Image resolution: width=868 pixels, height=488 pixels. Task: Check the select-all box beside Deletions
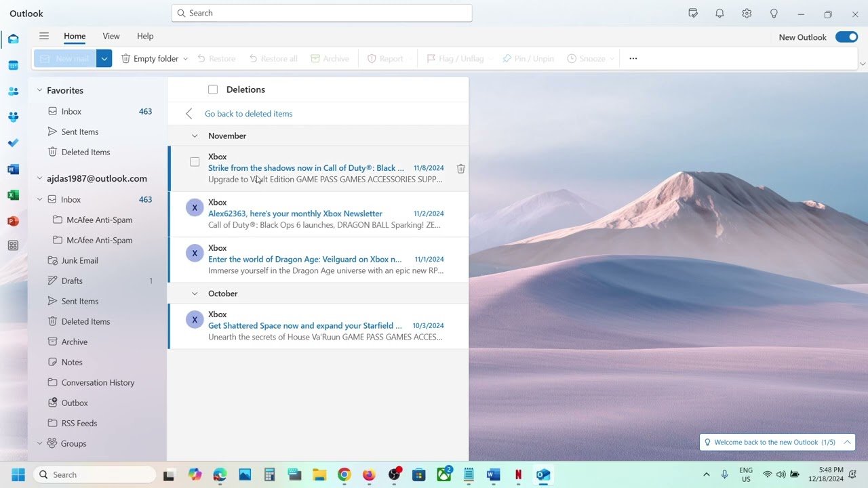click(x=213, y=89)
